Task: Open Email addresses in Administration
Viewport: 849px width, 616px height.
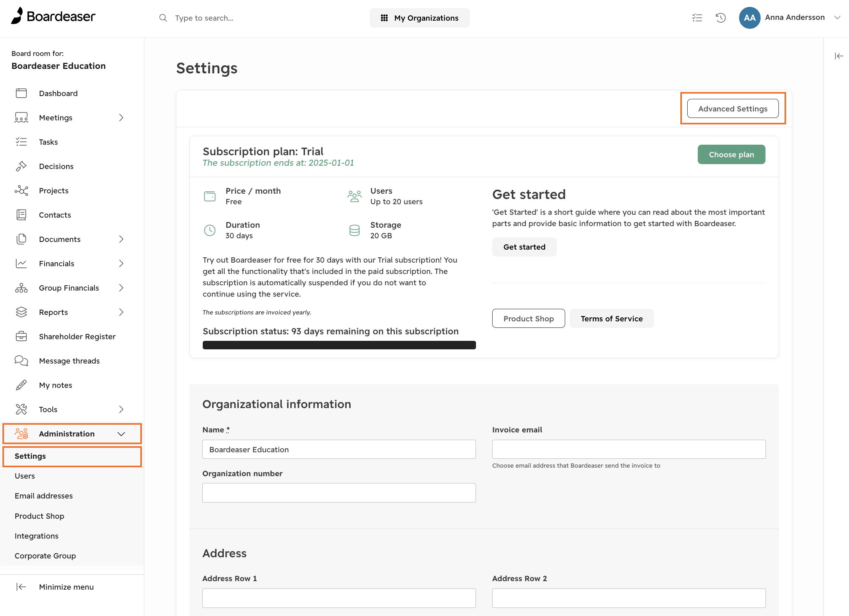Action: [x=72, y=496]
